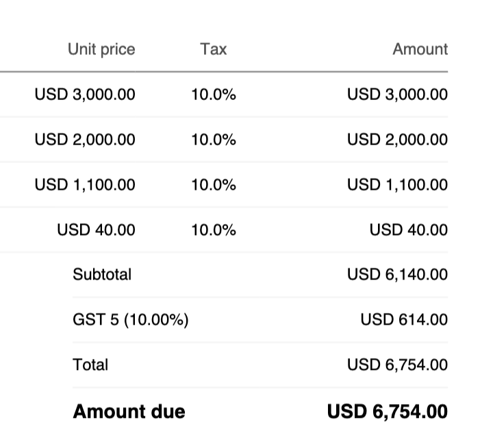The width and height of the screenshot is (493, 448).
Task: Click the USD 3,000.00 amount value
Action: 397,95
